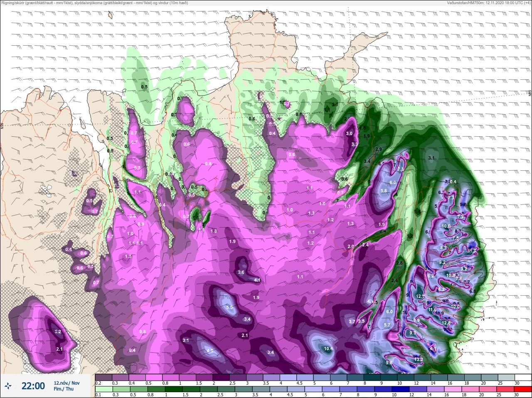The width and height of the screenshot is (532, 398).
Task: Click the 6.8 precipitation value on the map
Action: point(472,291)
